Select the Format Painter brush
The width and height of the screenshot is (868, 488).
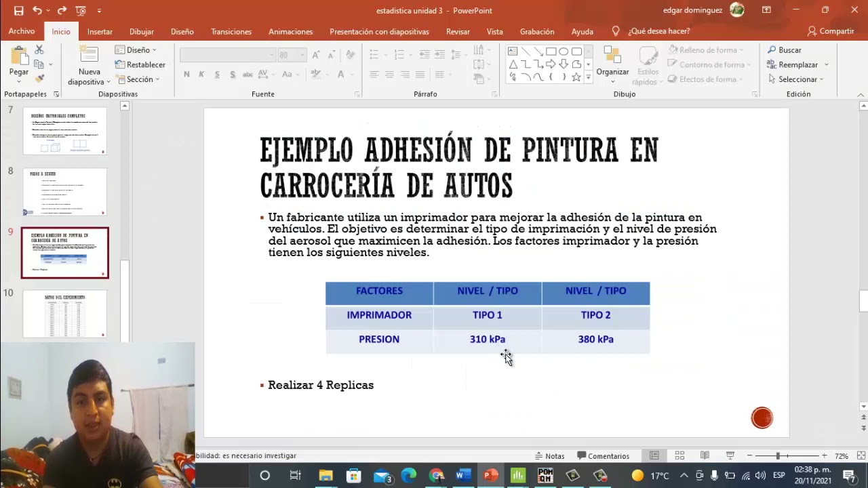point(39,79)
